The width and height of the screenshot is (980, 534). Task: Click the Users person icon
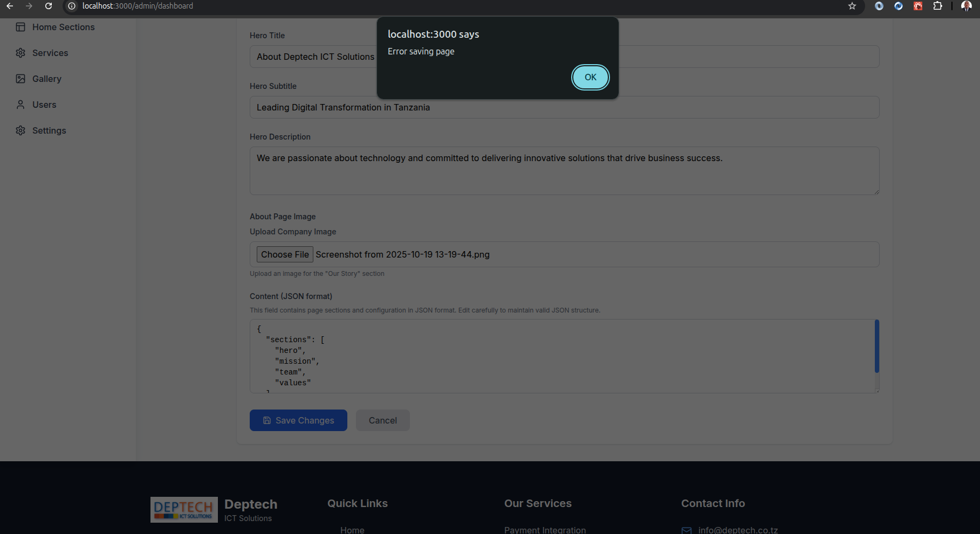coord(20,105)
